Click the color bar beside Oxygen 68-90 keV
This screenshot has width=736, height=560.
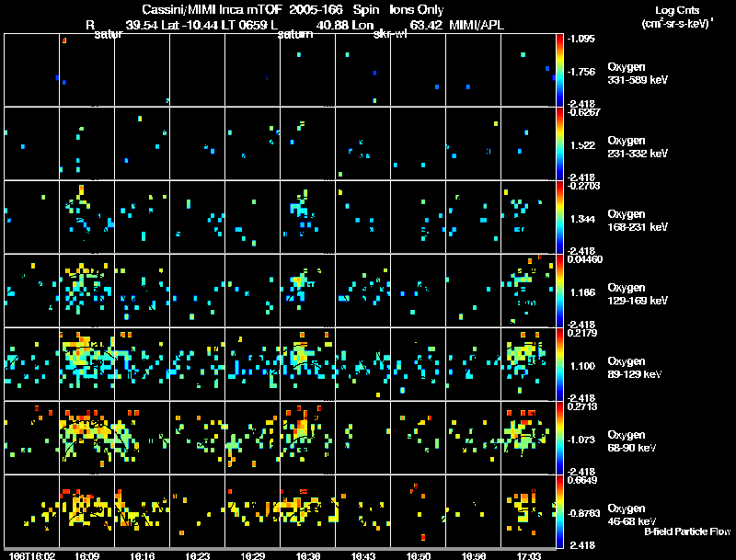coord(559,438)
